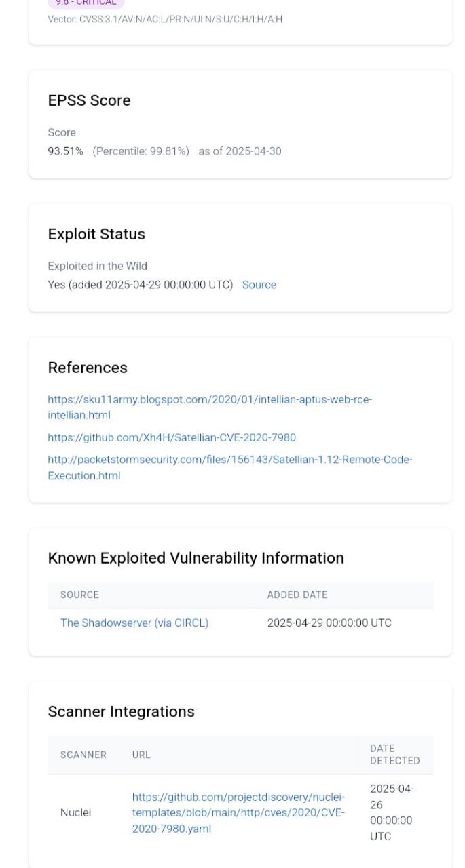Image resolution: width=465 pixels, height=868 pixels.
Task: Click the Exploit Status heading
Action: (96, 234)
